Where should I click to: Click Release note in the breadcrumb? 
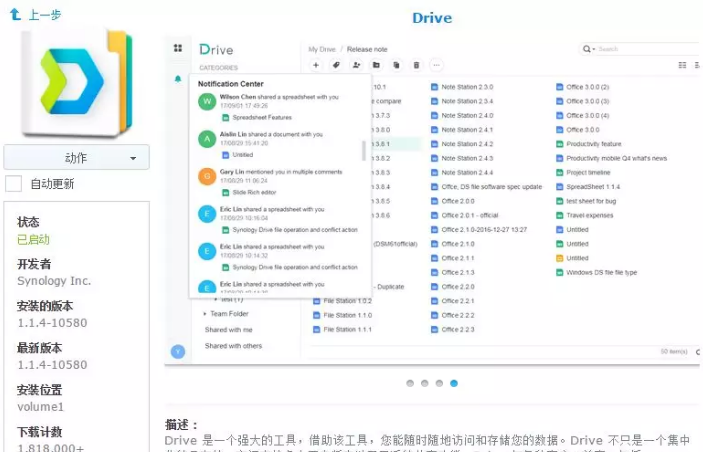click(x=367, y=49)
